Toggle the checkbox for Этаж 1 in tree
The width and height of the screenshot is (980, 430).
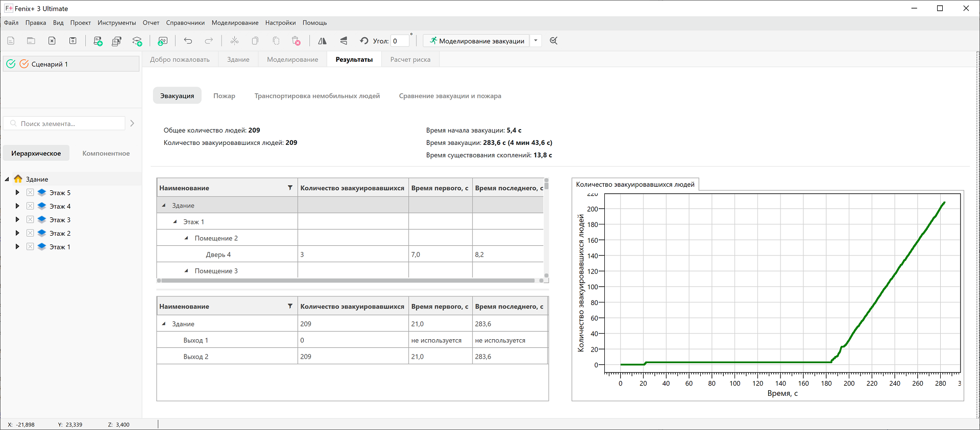coord(30,246)
